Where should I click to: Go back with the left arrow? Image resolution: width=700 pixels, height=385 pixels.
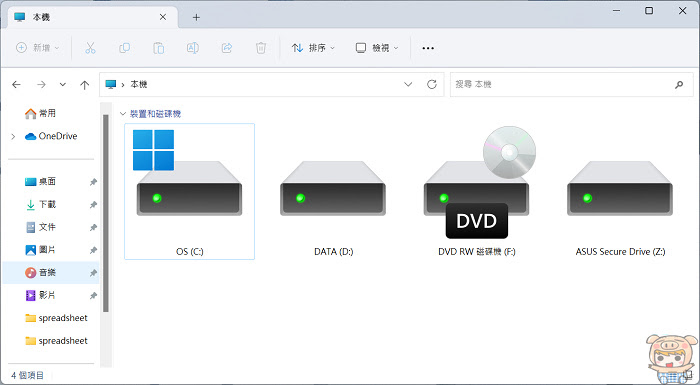click(17, 84)
